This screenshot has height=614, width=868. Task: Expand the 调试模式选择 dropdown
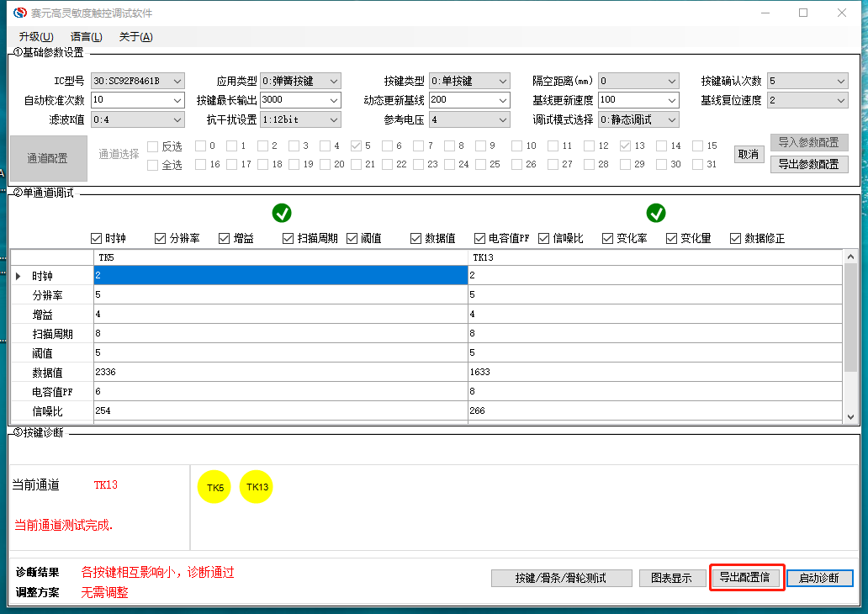coord(671,119)
